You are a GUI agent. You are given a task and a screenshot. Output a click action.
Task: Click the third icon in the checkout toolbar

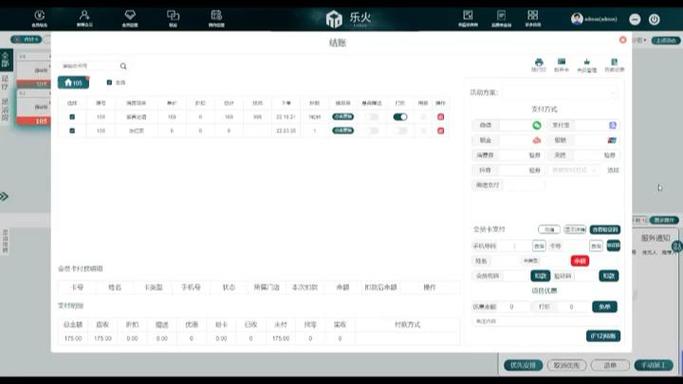pyautogui.click(x=587, y=62)
